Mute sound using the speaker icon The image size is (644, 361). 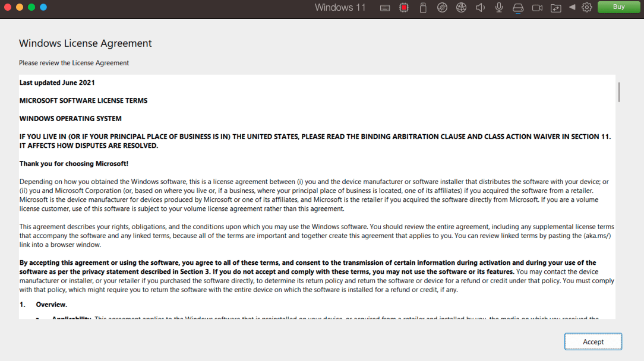(480, 8)
